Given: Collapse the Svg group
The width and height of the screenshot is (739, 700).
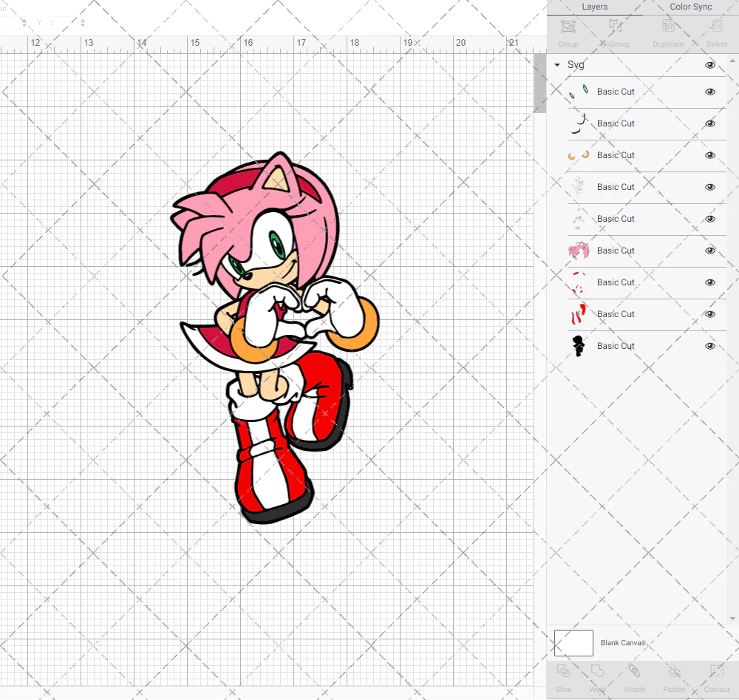Looking at the screenshot, I should tap(556, 64).
